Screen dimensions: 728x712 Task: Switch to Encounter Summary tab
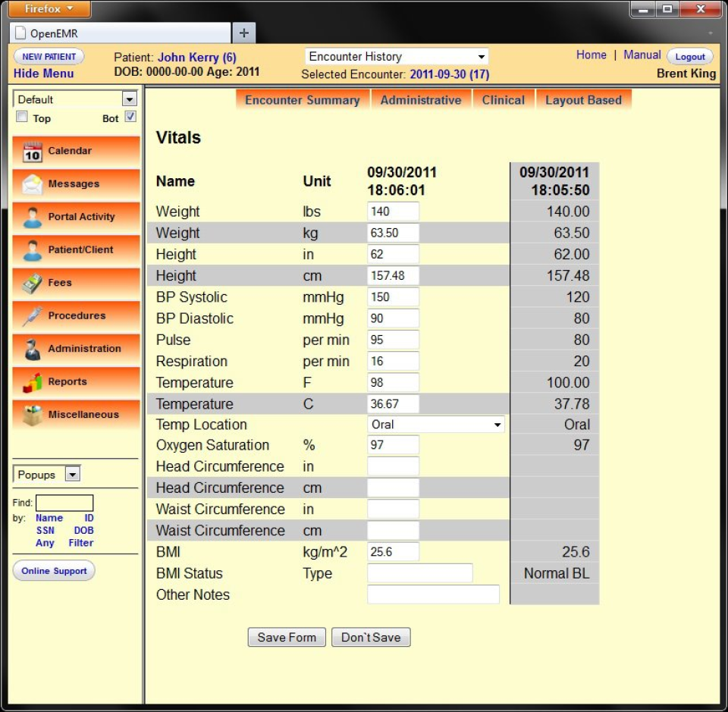pos(303,100)
